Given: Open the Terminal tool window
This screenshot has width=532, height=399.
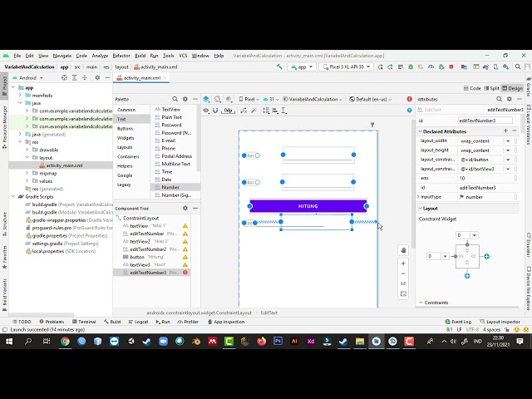Looking at the screenshot, I should tap(84, 322).
